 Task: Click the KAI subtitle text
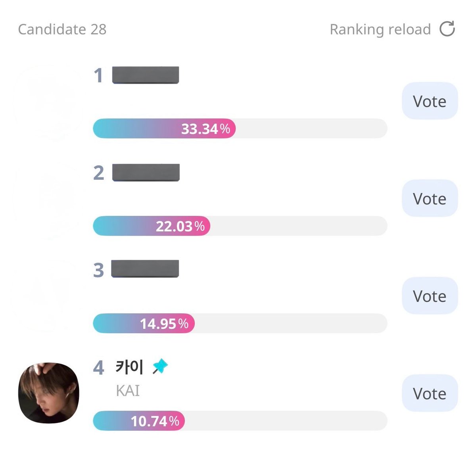tap(128, 391)
